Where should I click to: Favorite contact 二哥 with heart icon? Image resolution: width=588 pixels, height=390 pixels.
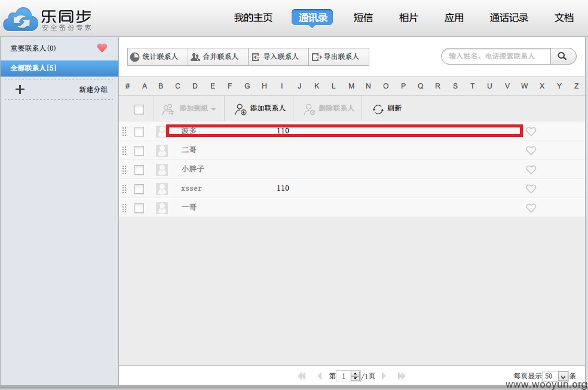coord(531,151)
